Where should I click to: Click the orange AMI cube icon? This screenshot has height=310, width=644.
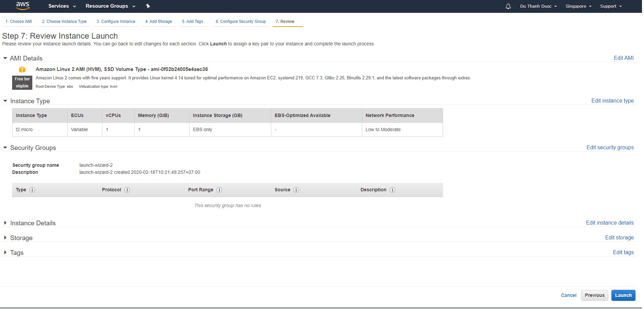point(22,70)
